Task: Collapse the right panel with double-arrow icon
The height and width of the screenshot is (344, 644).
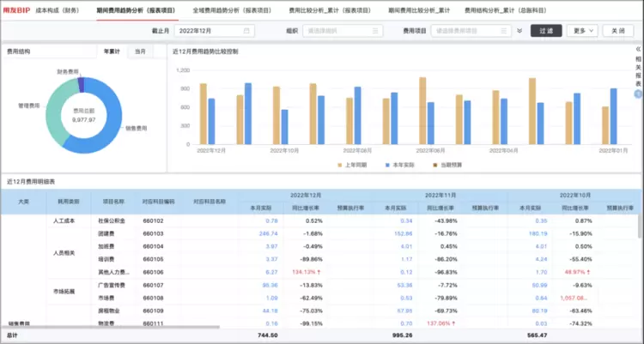Action: point(637,51)
